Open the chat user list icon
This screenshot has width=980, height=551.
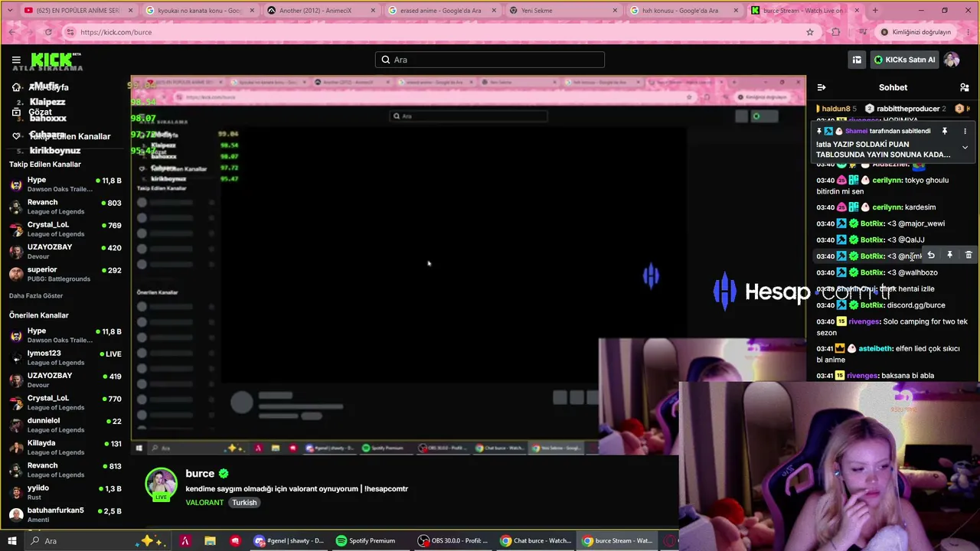tap(965, 87)
